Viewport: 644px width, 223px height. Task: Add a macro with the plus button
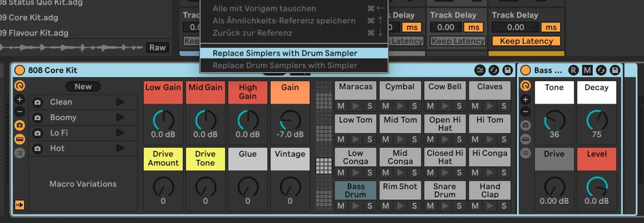point(20,99)
